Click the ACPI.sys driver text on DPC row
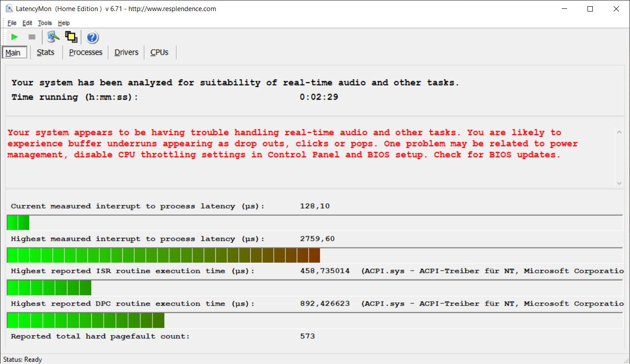630x364 pixels. click(493, 304)
